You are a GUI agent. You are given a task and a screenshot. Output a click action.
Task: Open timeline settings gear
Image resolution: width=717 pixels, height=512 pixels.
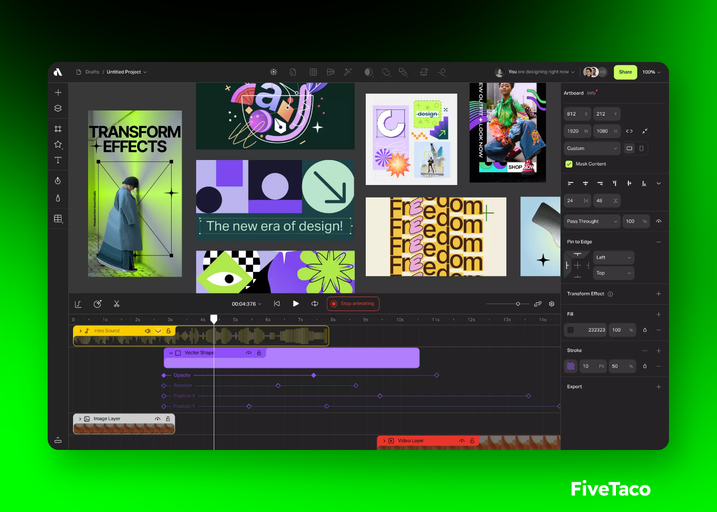(x=552, y=304)
